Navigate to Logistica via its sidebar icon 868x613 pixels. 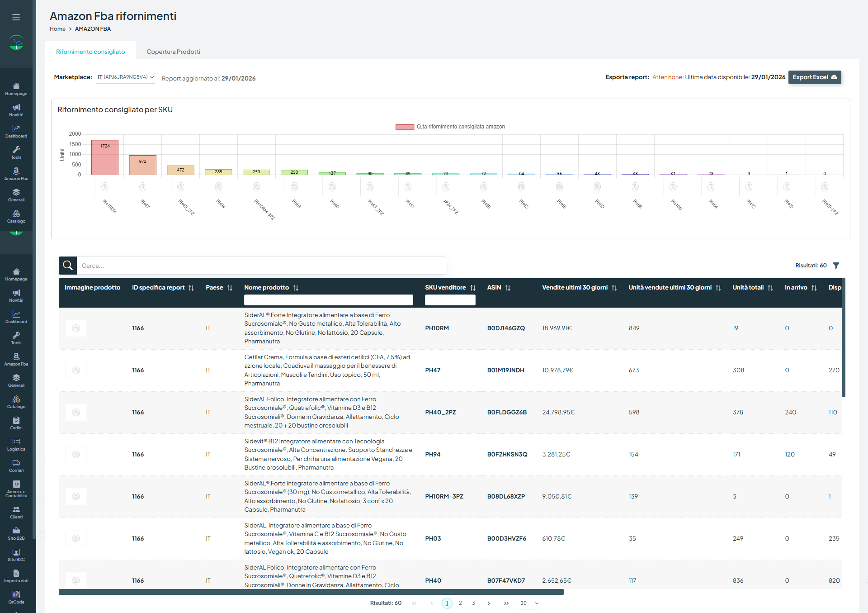(x=16, y=445)
